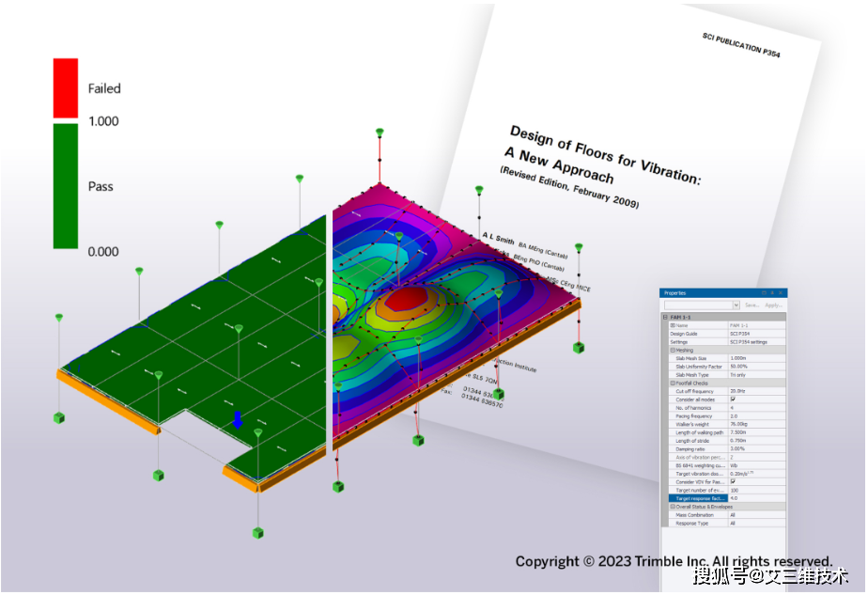
Task: Collapse the Meshing section
Action: click(673, 350)
